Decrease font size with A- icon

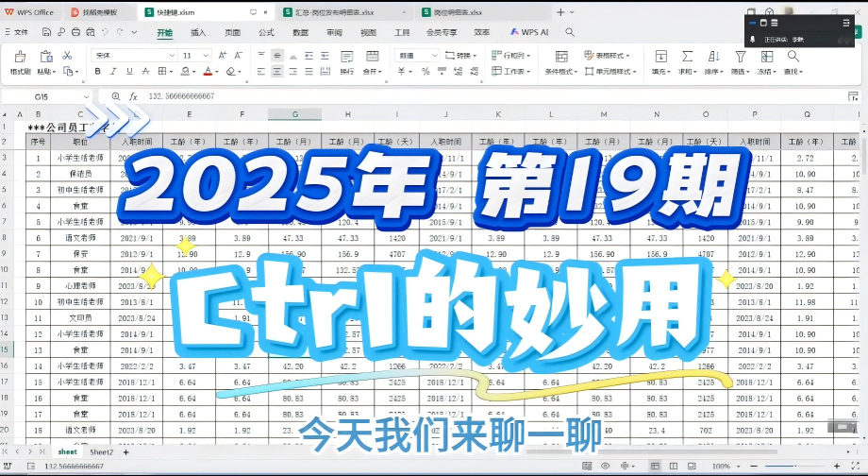click(x=238, y=56)
